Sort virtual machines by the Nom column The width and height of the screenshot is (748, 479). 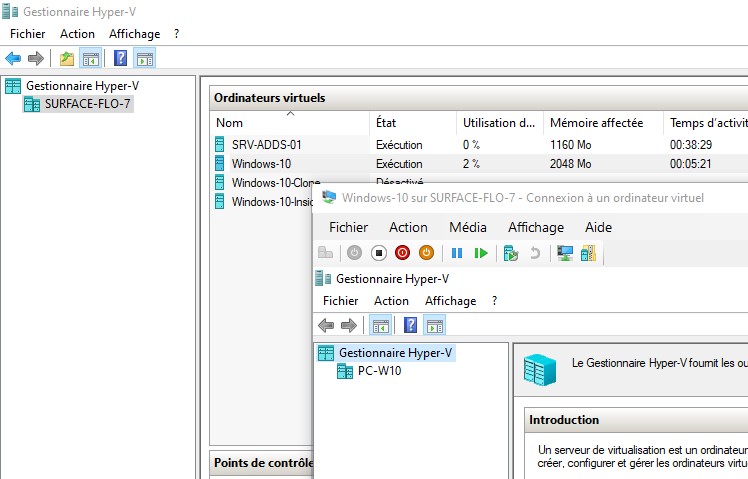point(290,123)
